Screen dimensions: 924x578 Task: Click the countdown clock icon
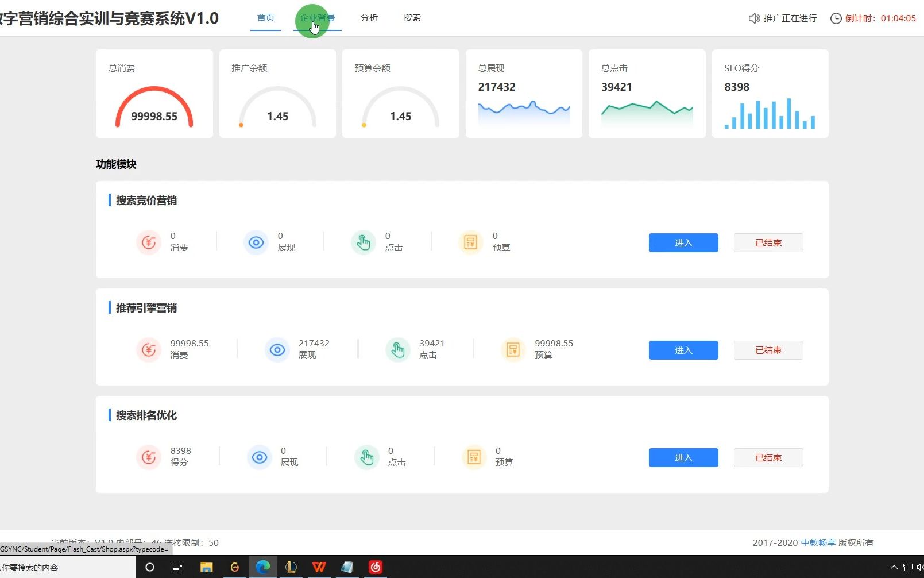click(x=836, y=18)
